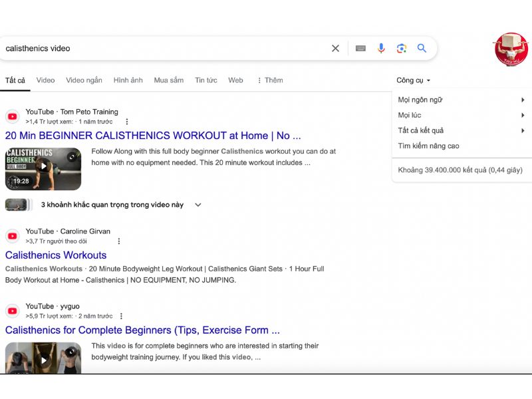Switch to the 'Video ngắn' tab
532x399 pixels.
coord(84,80)
